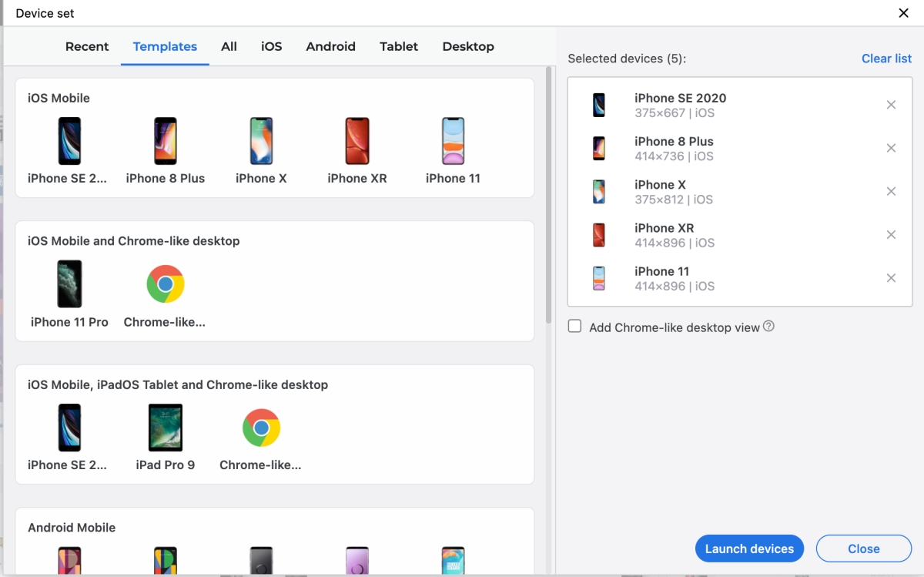Click the iOS Mobile template heading
This screenshot has width=924, height=577.
tap(59, 98)
